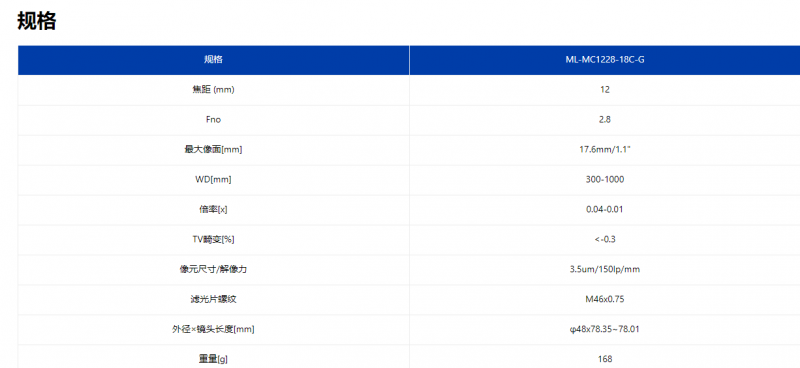
Task: Click the WD[mm] row label
Action: click(213, 179)
